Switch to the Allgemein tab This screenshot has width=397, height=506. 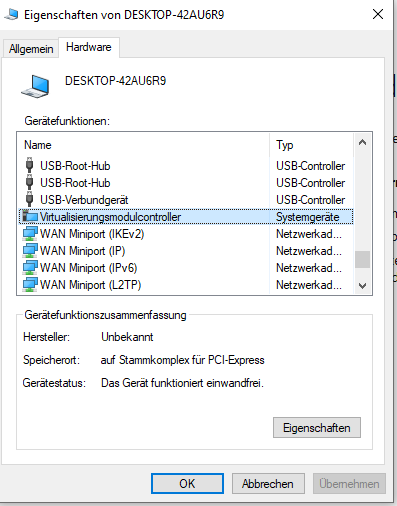(x=31, y=49)
